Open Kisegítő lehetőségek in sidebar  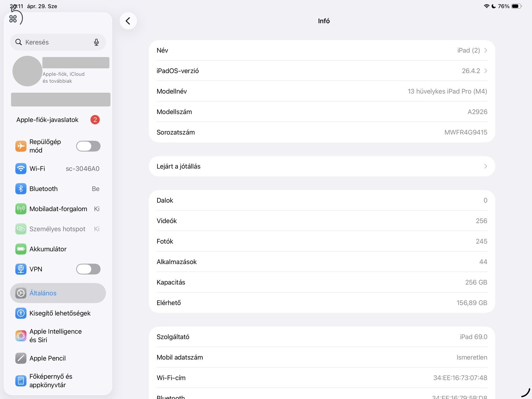click(x=58, y=313)
